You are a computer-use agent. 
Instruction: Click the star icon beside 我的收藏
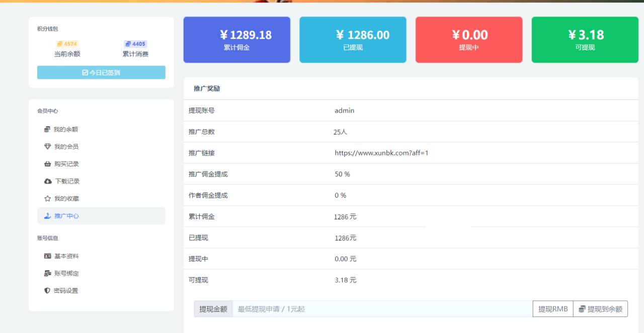pos(47,199)
